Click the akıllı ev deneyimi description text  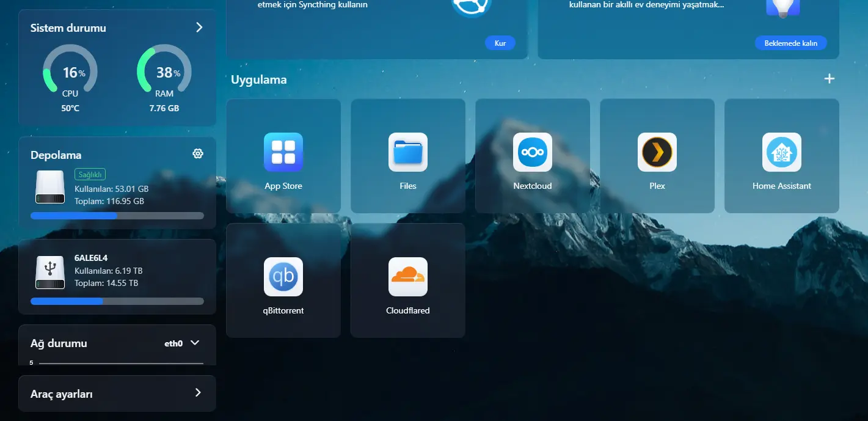(647, 5)
